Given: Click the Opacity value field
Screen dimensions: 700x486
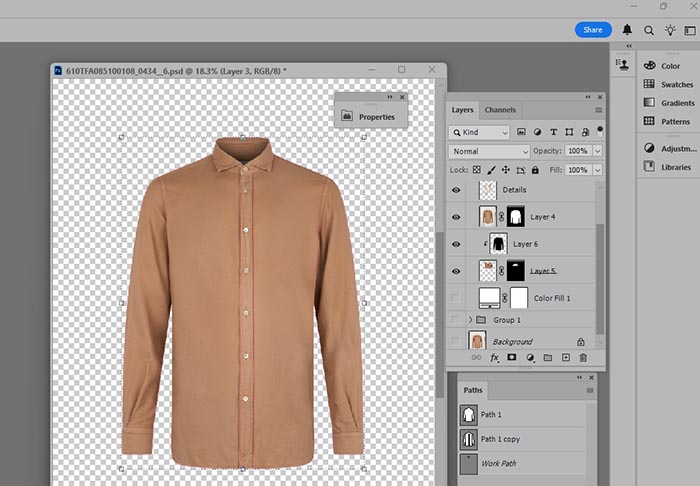Looking at the screenshot, I should pyautogui.click(x=578, y=151).
